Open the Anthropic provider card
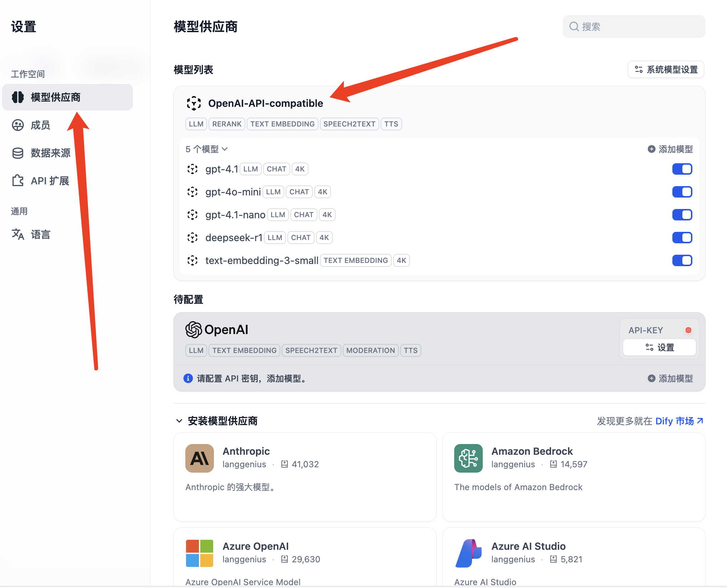The height and width of the screenshot is (588, 727). click(305, 477)
